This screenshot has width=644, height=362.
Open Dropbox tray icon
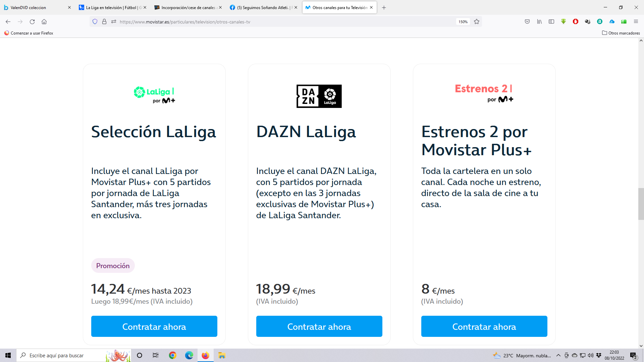[599, 355]
